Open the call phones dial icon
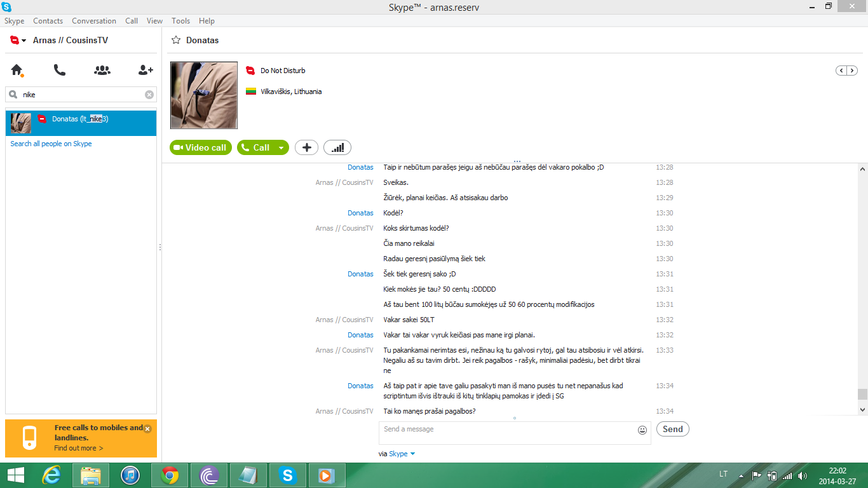 [x=60, y=70]
